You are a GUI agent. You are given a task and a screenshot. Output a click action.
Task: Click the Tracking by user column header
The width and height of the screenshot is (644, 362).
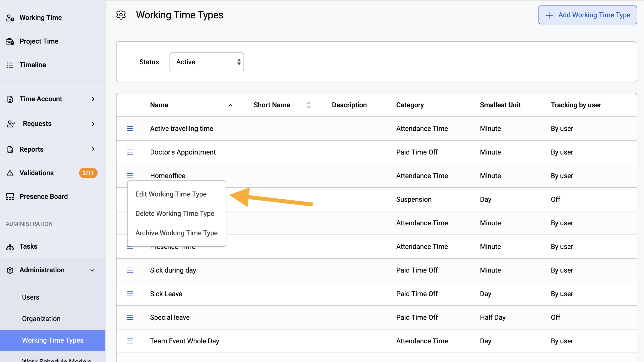pos(576,105)
